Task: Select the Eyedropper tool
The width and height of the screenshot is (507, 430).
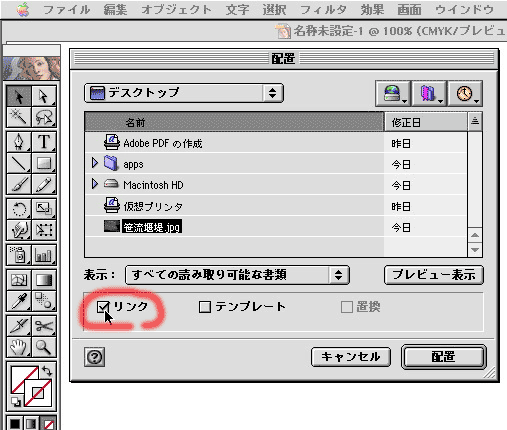Action: click(x=19, y=301)
